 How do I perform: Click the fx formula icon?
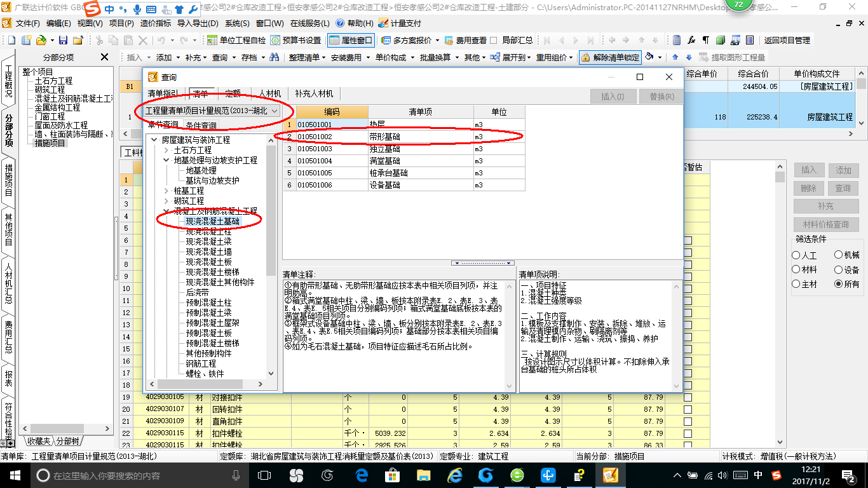[x=691, y=40]
